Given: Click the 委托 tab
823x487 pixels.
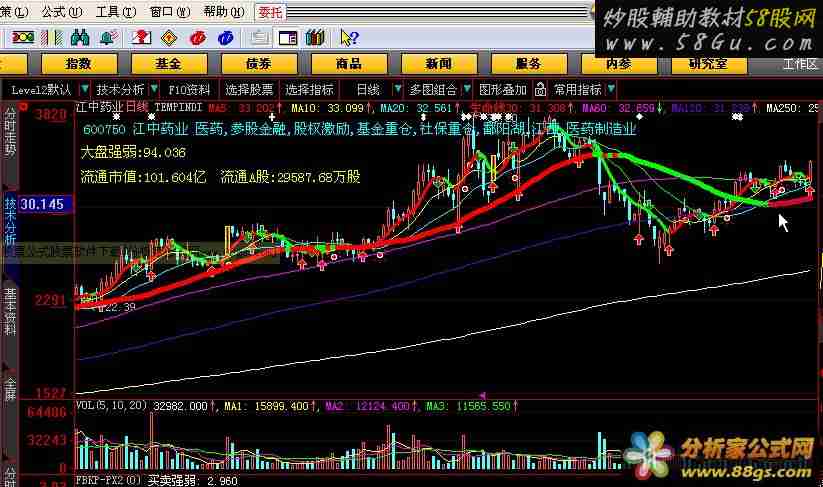Looking at the screenshot, I should pyautogui.click(x=270, y=12).
